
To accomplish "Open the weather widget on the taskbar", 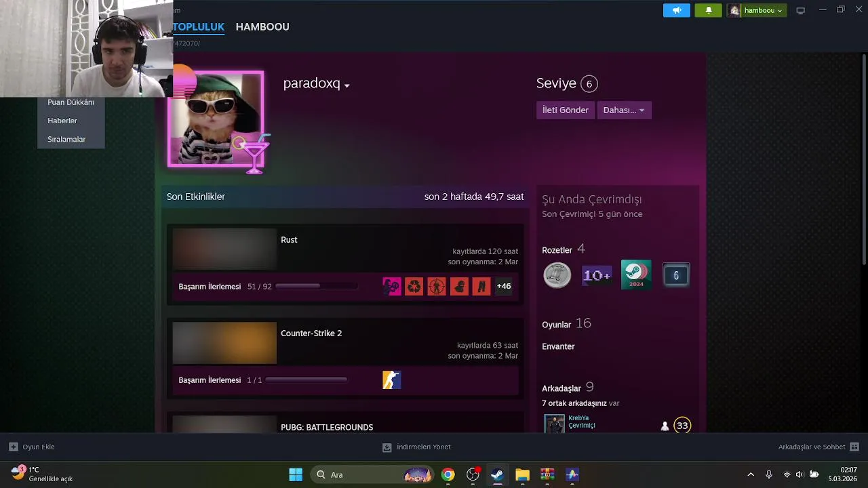I will (42, 474).
